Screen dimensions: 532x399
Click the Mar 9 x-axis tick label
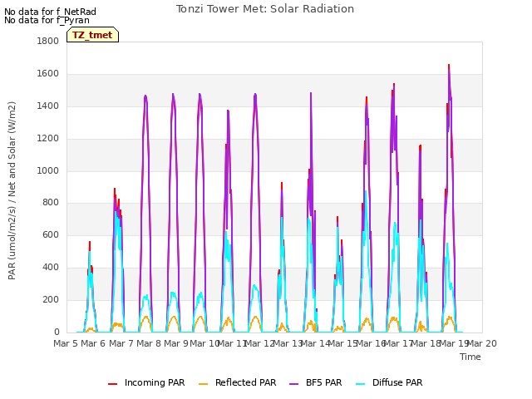pos(176,343)
